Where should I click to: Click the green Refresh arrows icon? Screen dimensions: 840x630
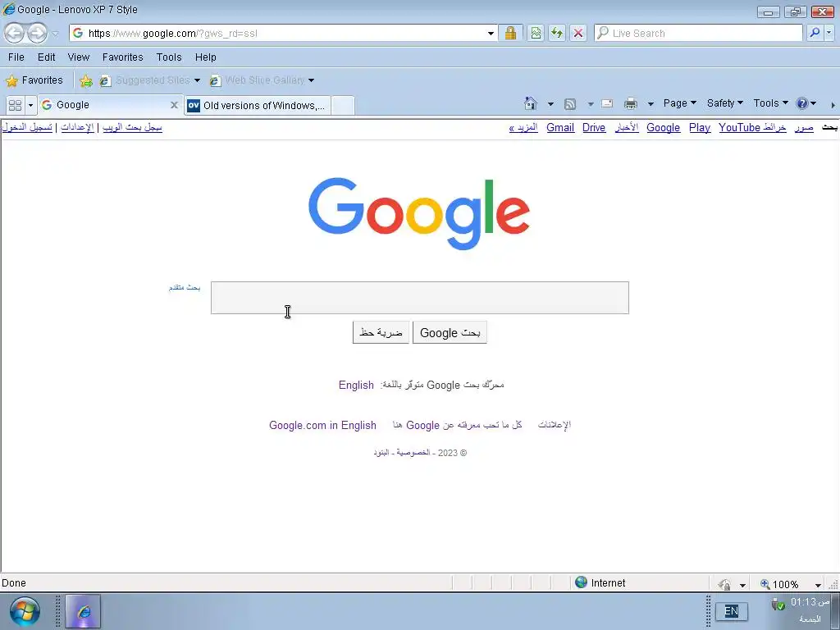tap(557, 33)
